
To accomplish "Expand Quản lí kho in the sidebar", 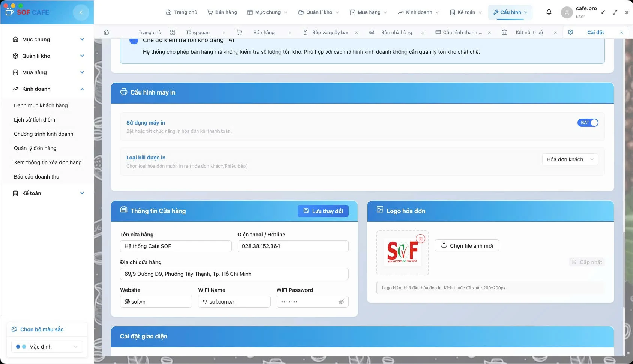I will tap(82, 56).
